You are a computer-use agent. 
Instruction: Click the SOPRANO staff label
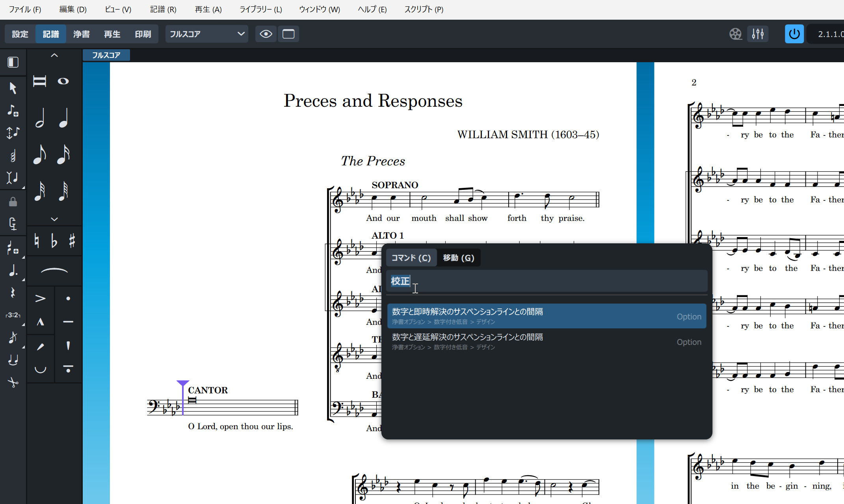[395, 185]
